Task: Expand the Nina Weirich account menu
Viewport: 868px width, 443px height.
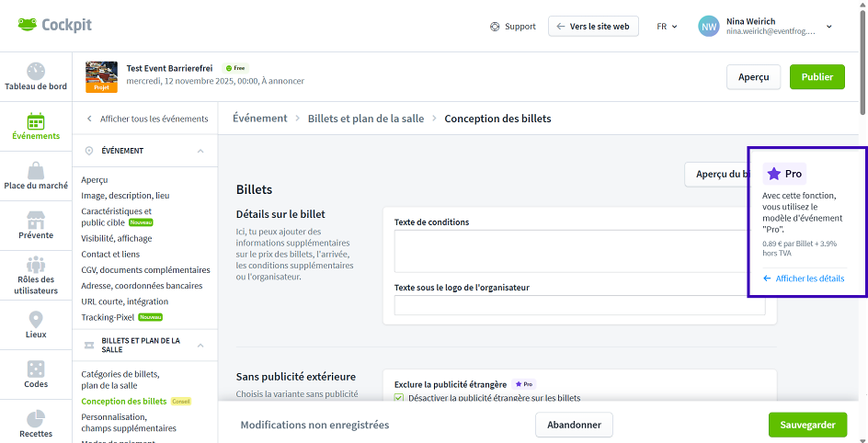Action: 828,27
